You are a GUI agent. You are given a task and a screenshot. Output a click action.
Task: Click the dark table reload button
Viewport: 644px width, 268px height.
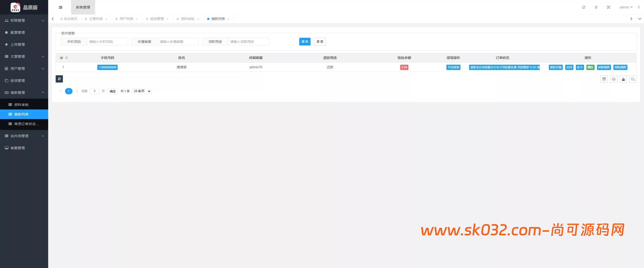(x=59, y=79)
